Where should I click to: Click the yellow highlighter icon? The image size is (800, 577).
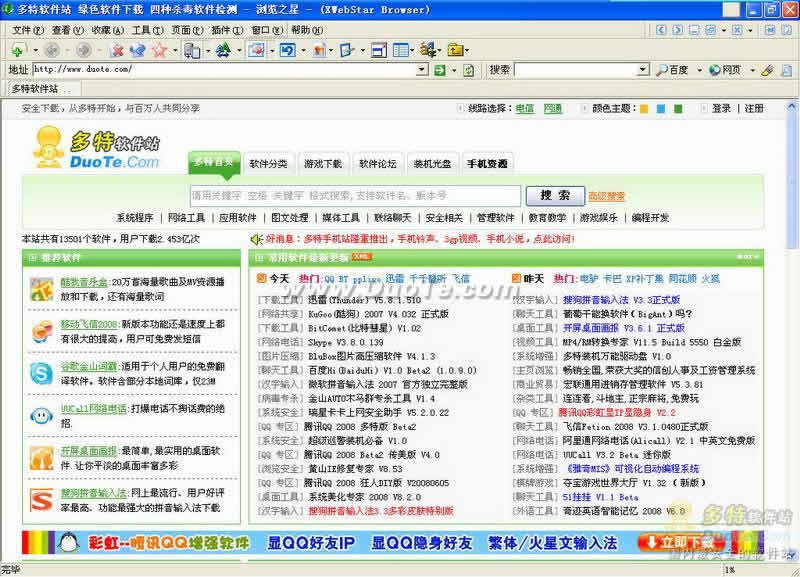(x=767, y=70)
